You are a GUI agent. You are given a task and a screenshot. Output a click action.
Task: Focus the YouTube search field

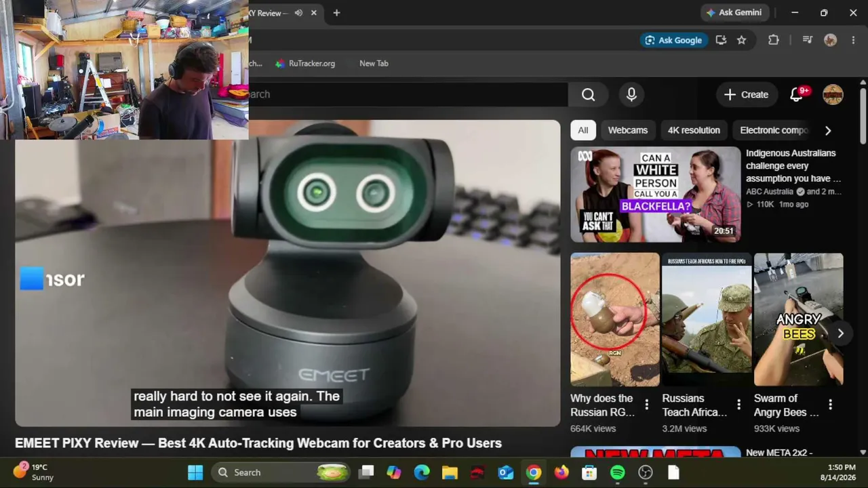click(x=408, y=94)
